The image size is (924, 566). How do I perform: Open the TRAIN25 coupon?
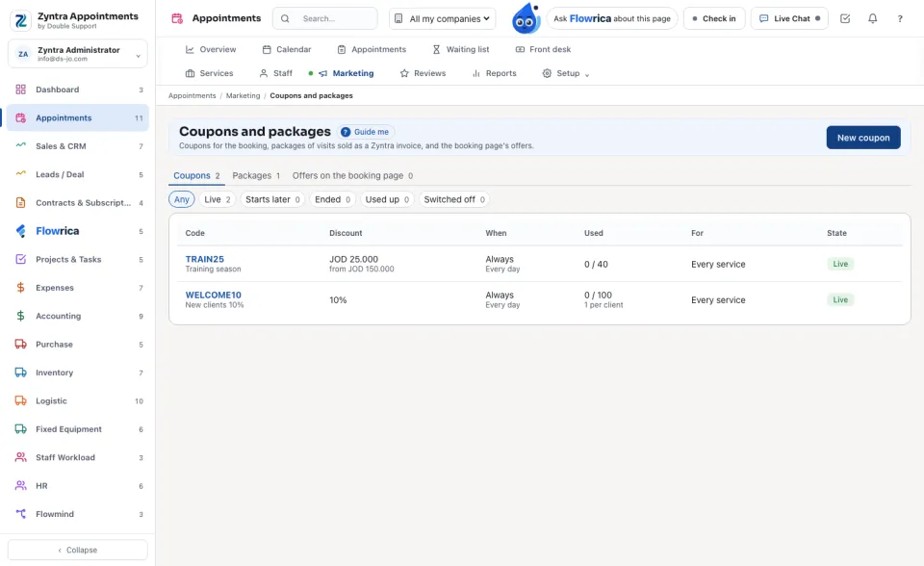(204, 259)
